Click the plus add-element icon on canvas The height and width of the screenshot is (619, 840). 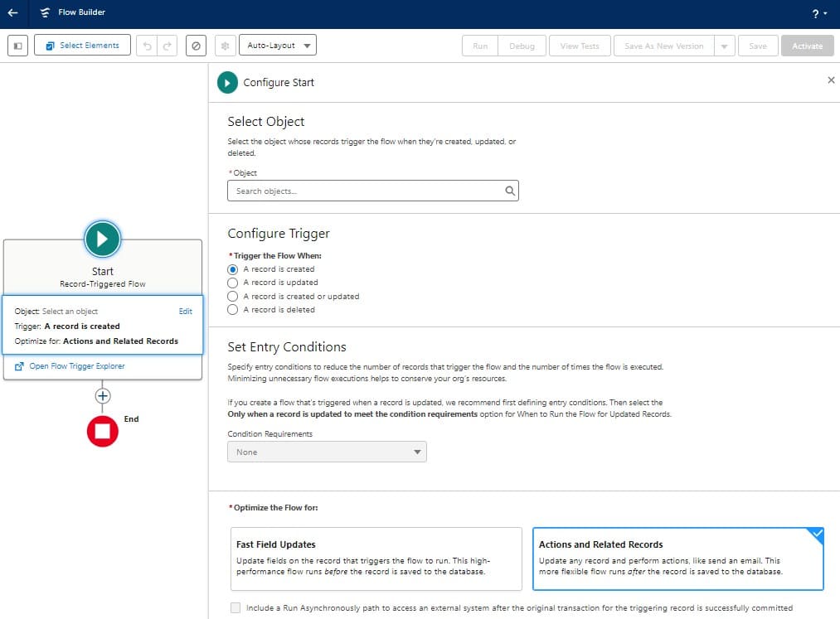102,396
